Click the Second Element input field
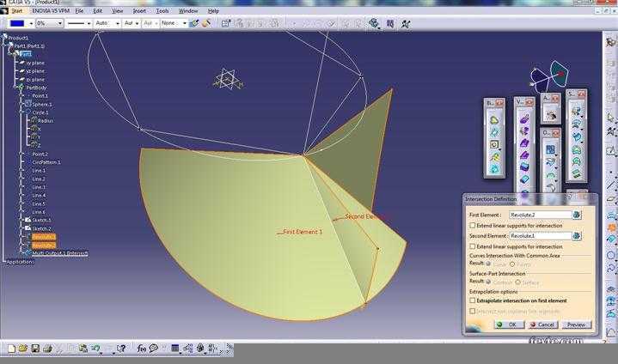This screenshot has width=618, height=364. click(x=541, y=236)
